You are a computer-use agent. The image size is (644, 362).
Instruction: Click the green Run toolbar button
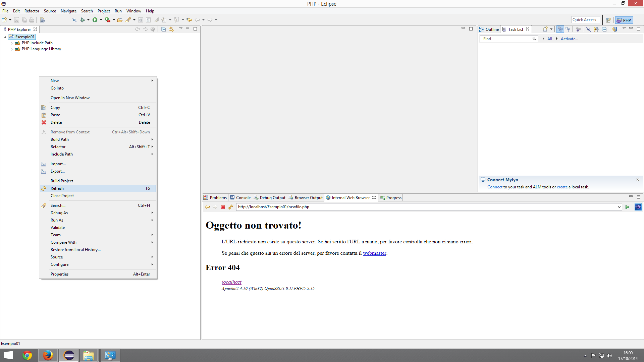coord(95,20)
